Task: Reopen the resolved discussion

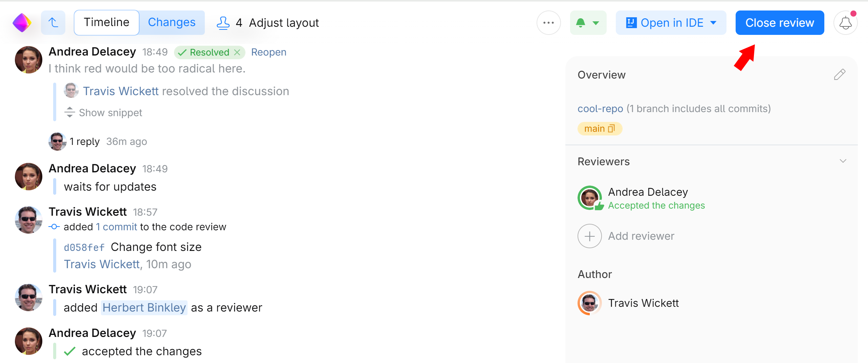Action: (269, 52)
